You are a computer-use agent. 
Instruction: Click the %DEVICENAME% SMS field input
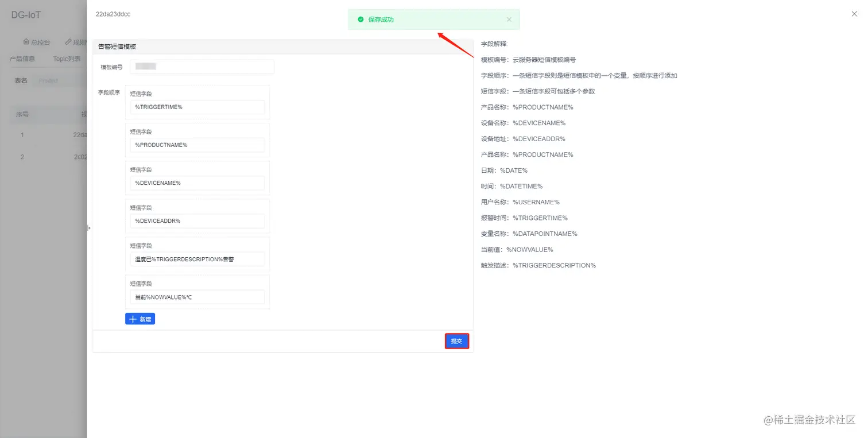pyautogui.click(x=197, y=183)
